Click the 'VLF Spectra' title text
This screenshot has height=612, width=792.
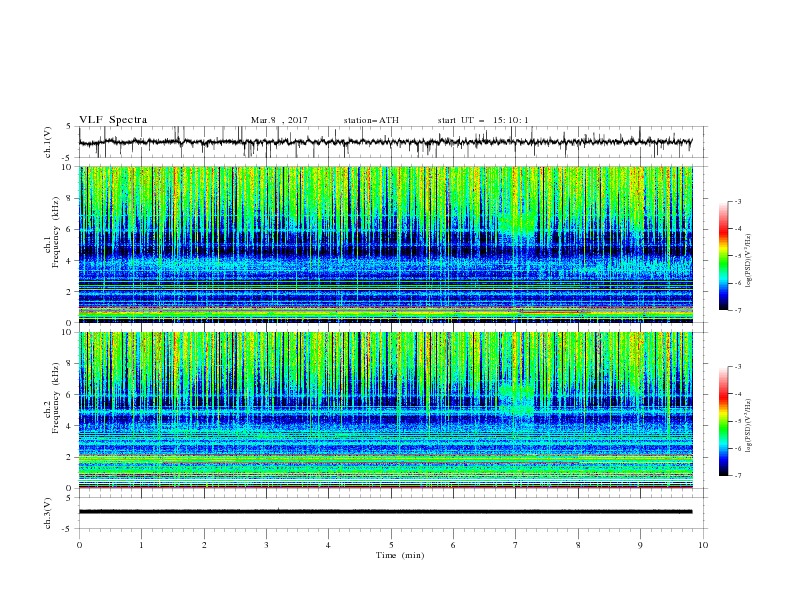click(113, 120)
